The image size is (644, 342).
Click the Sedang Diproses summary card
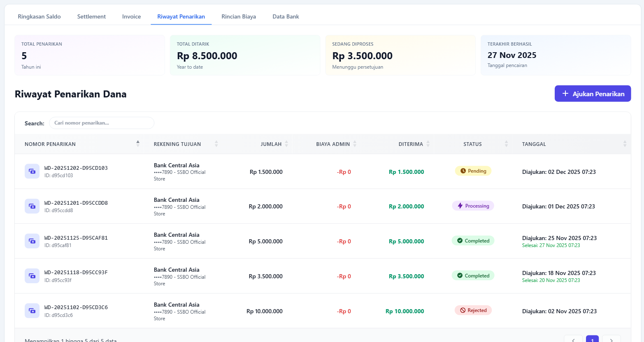pos(400,55)
